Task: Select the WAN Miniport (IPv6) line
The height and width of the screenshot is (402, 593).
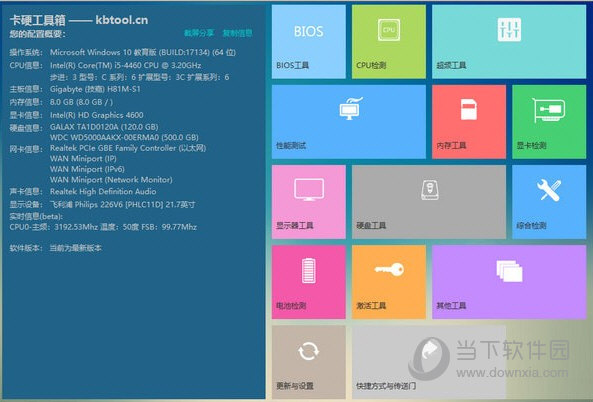Action: coord(87,169)
